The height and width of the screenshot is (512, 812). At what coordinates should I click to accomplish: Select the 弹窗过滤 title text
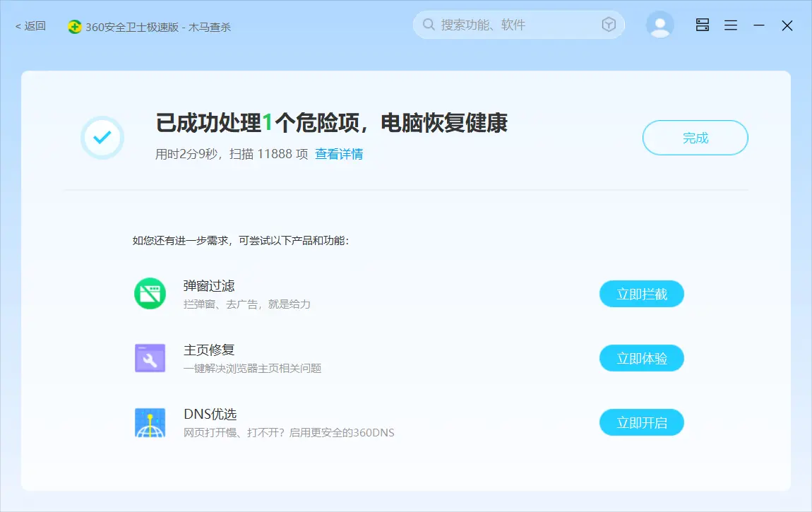click(209, 286)
